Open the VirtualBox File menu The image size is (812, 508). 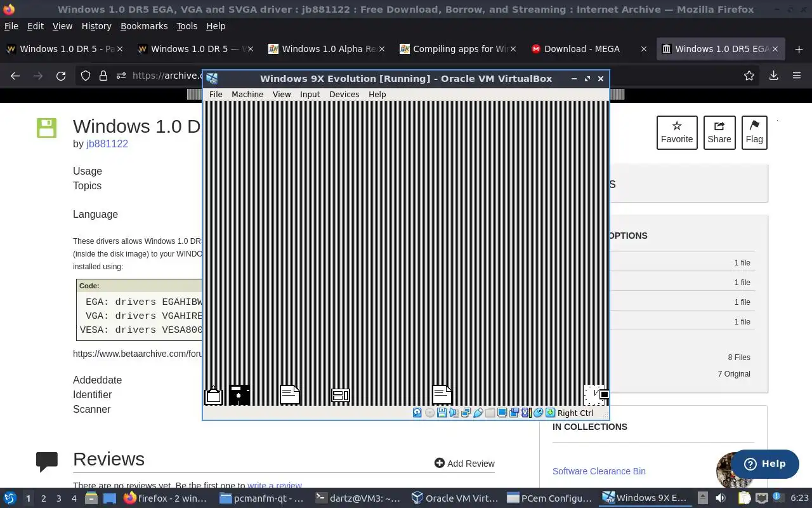tap(216, 94)
